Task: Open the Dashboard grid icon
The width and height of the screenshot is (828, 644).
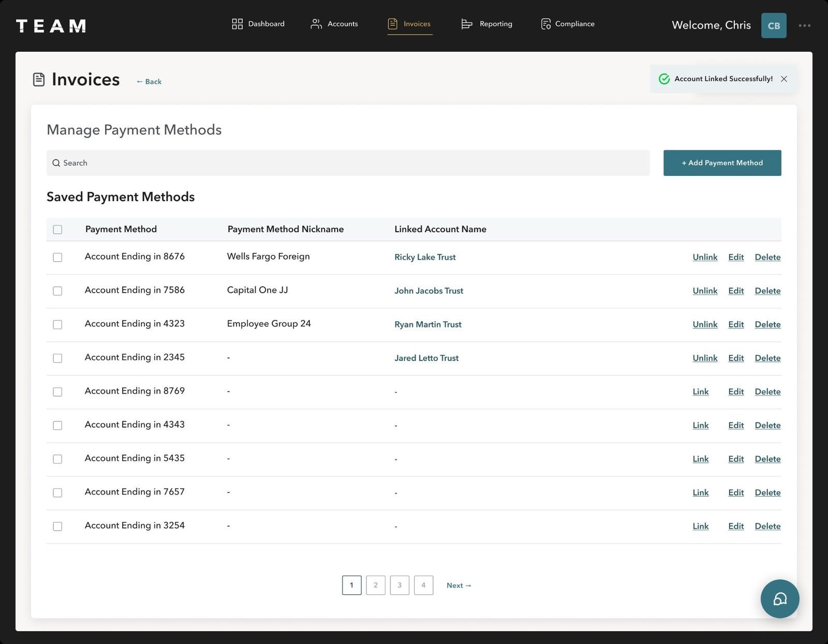Action: [238, 23]
